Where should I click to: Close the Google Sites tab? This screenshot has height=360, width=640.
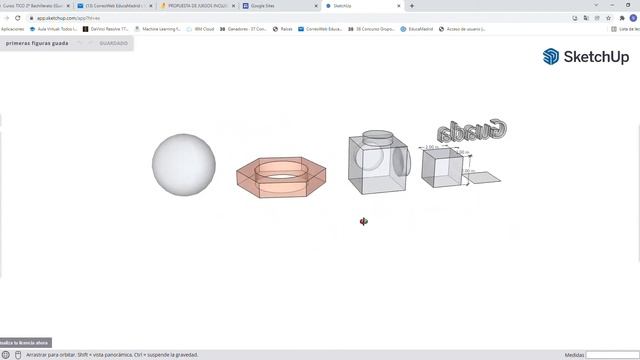click(316, 6)
